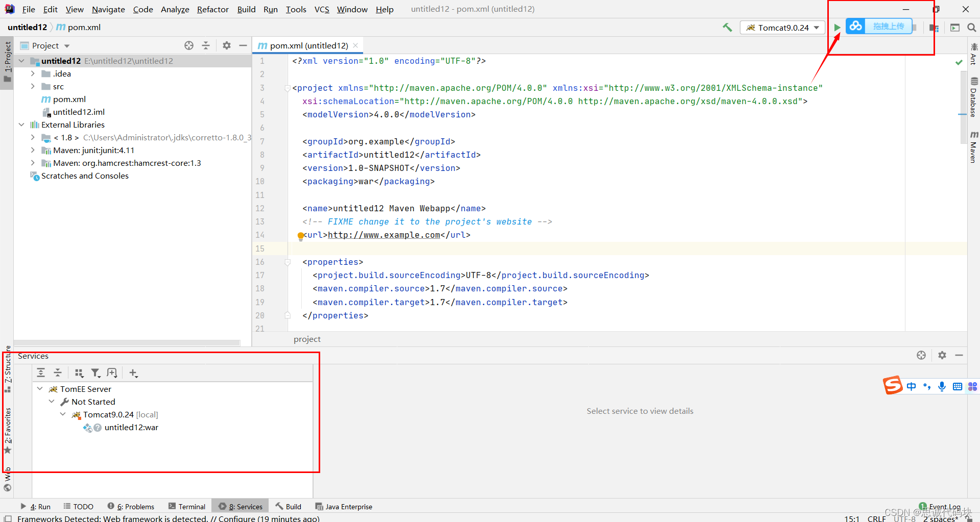
Task: Open the Build menu
Action: [x=246, y=9]
